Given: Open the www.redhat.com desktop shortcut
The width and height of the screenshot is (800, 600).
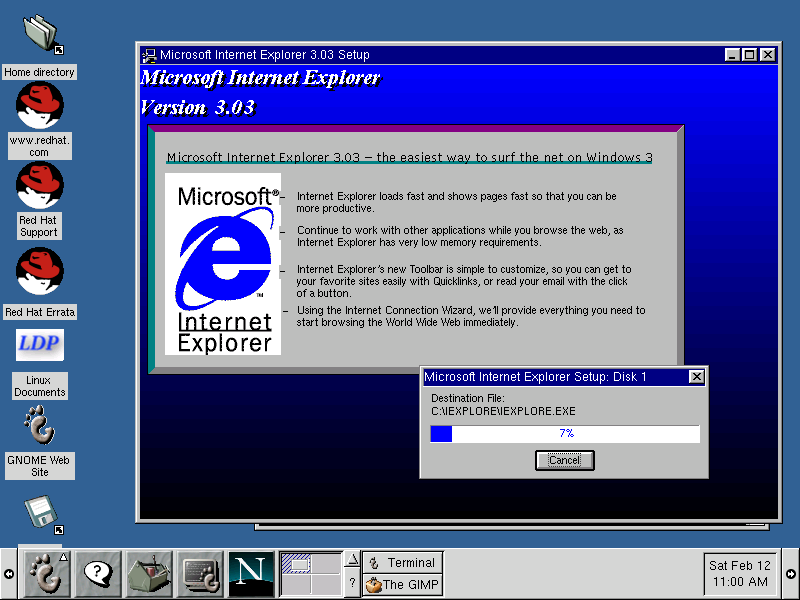Looking at the screenshot, I should 40,105.
